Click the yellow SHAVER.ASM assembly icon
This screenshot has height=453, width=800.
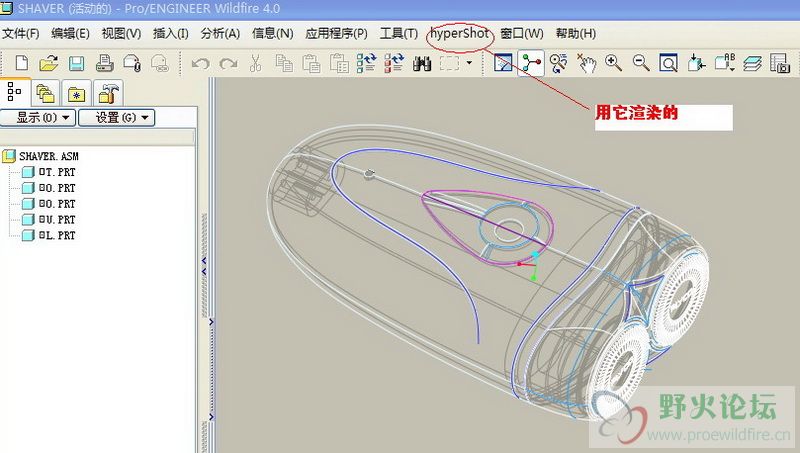click(x=9, y=156)
